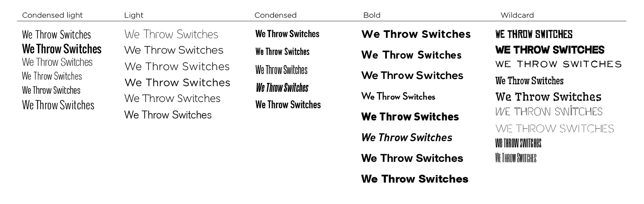
Task: Click the Bold column heading
Action: (x=372, y=15)
